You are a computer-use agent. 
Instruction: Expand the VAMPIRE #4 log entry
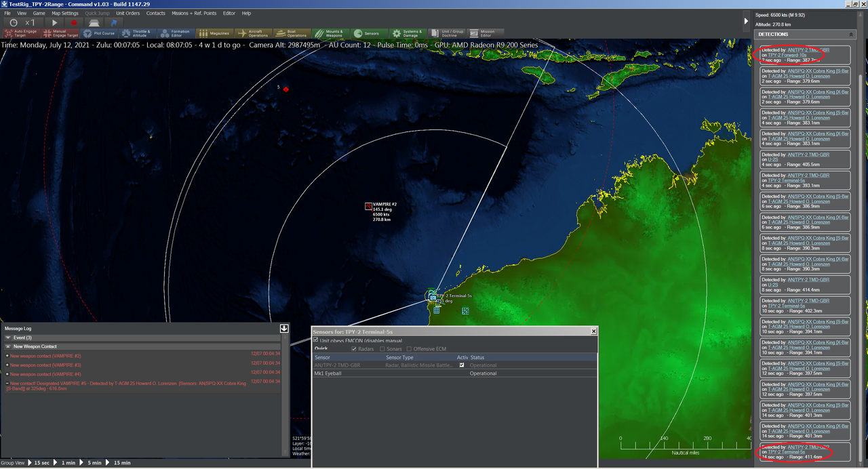[7, 374]
